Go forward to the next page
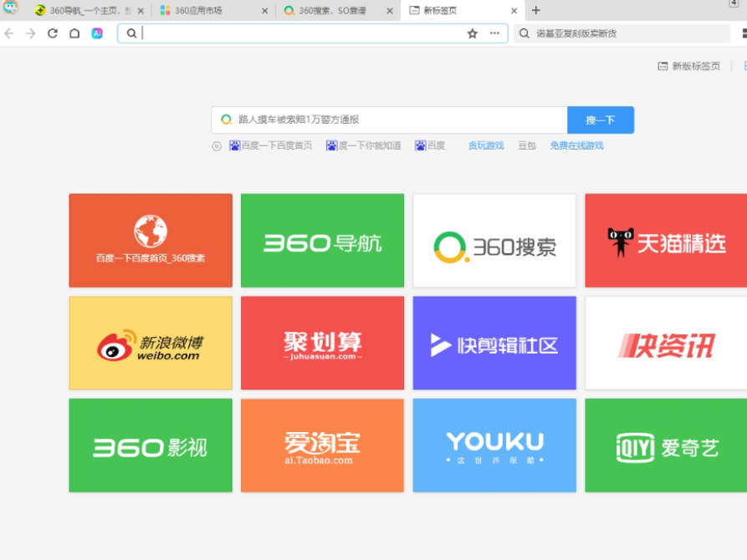 [30, 33]
